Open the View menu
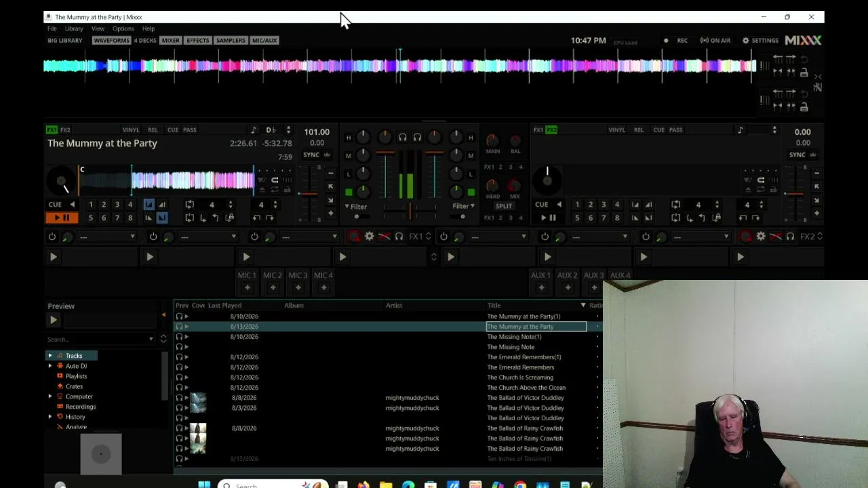The width and height of the screenshot is (868, 488). (98, 28)
